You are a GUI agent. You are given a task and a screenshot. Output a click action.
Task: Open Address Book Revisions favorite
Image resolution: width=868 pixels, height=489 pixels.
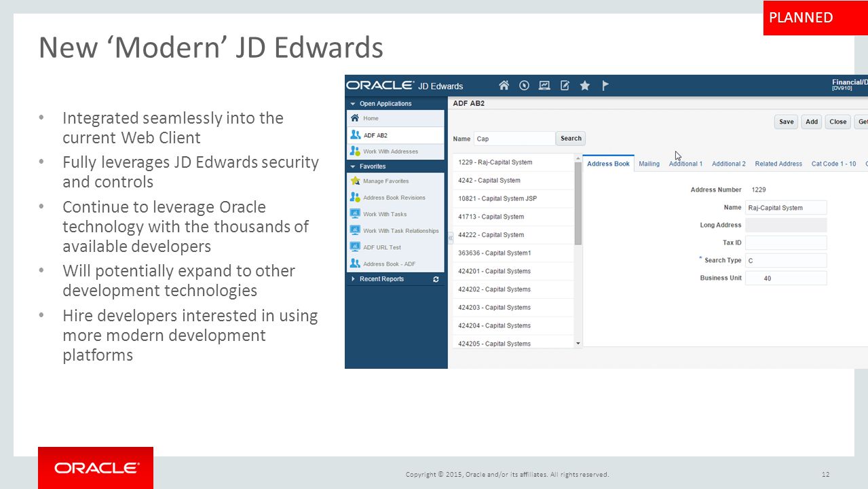(x=396, y=198)
